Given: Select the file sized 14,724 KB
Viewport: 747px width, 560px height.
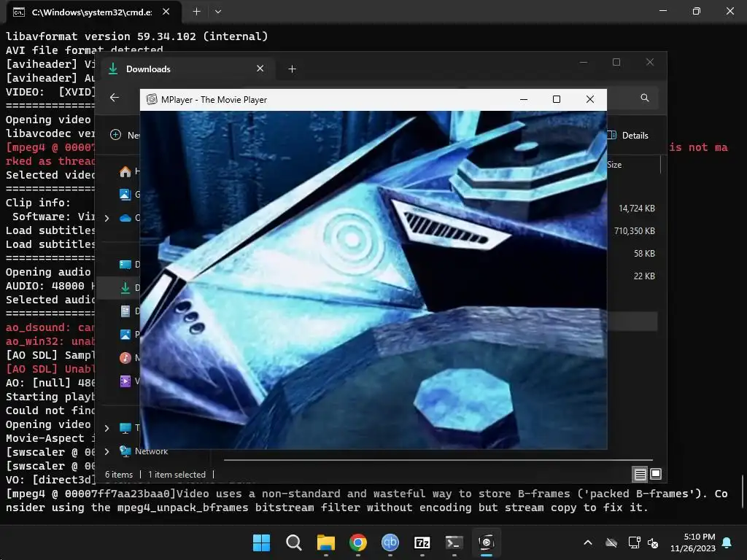Looking at the screenshot, I should pyautogui.click(x=636, y=208).
